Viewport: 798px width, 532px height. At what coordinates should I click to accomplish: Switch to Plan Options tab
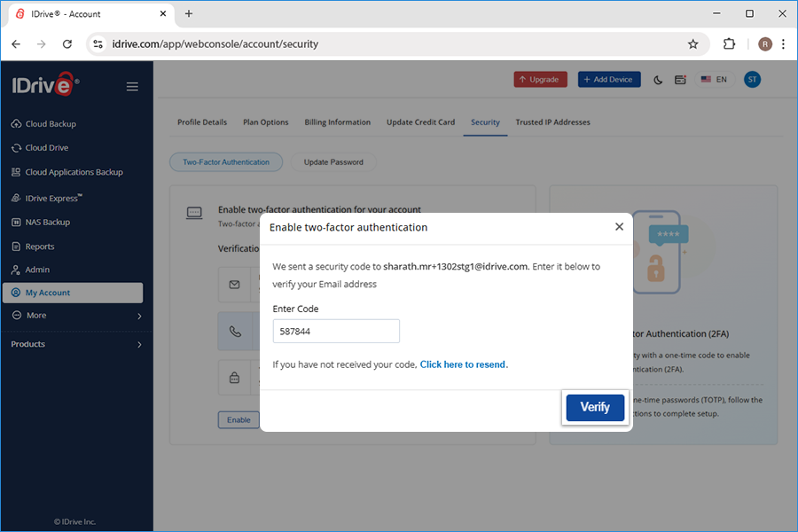266,122
